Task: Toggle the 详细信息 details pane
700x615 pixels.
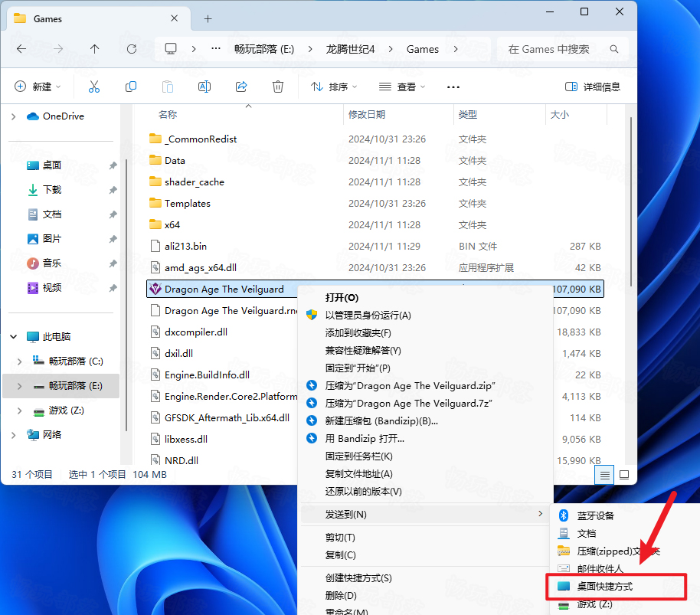Action: point(593,87)
